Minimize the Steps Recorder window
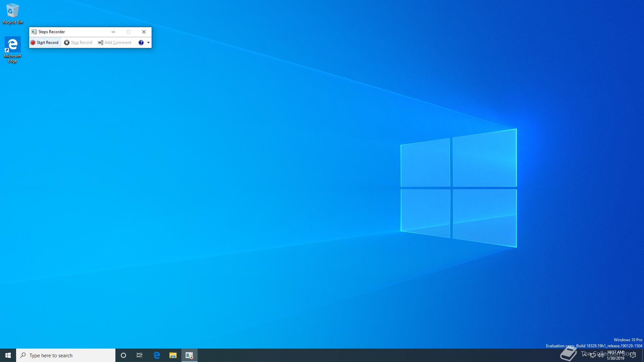This screenshot has width=644, height=362. (113, 32)
